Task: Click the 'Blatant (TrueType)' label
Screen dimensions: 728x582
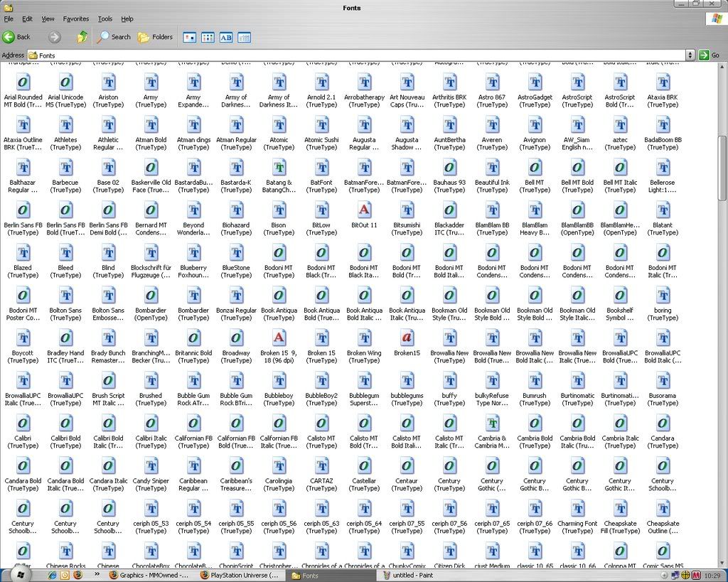Action: pos(663,229)
